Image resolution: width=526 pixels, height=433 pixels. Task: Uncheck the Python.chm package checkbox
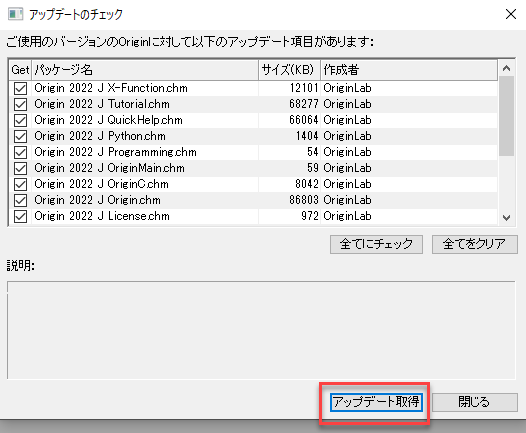[20, 137]
